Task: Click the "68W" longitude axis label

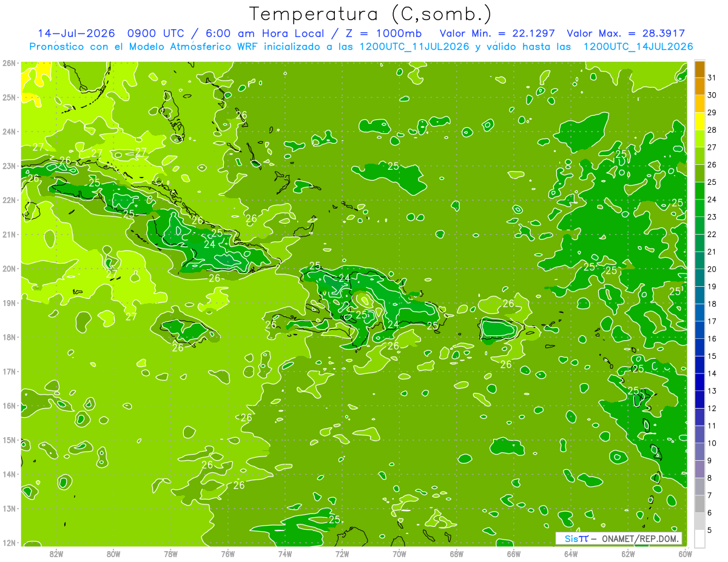Action: click(x=457, y=554)
